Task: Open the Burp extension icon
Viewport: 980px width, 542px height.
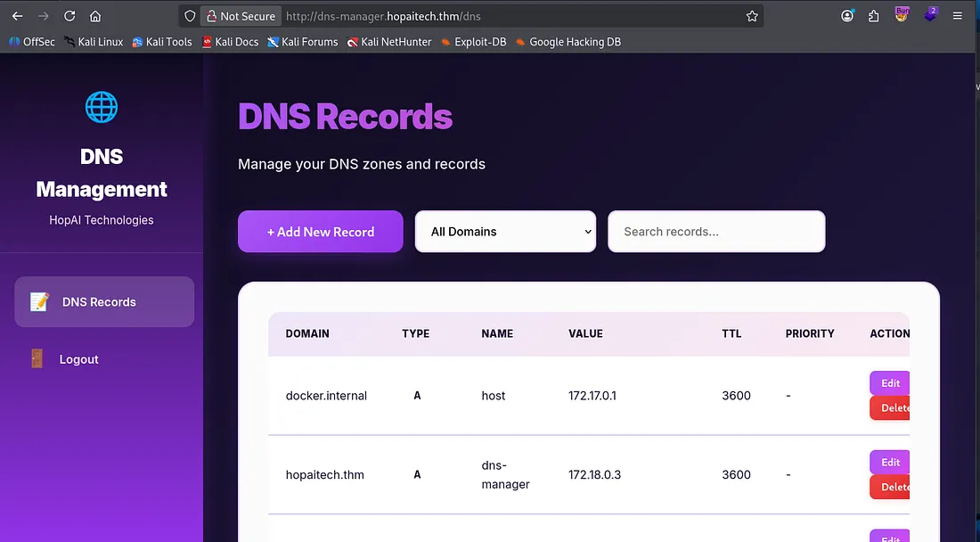Action: [902, 15]
